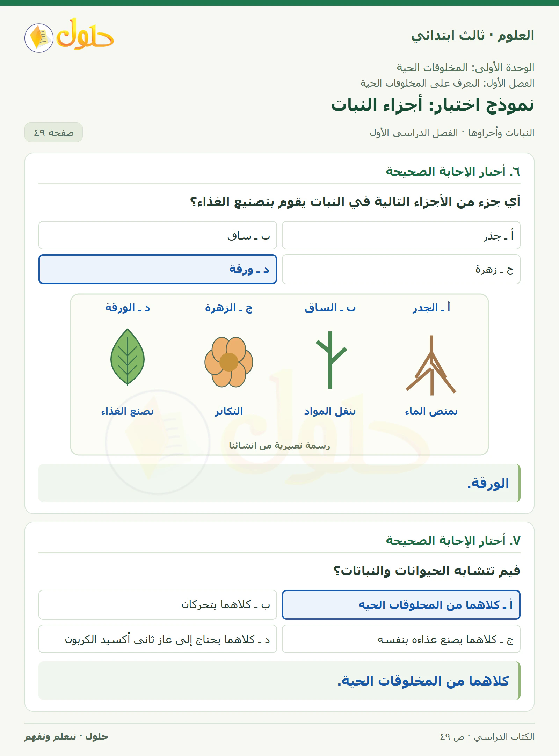Click the leaf (الورقة) illustration
The height and width of the screenshot is (756, 559).
point(128,357)
